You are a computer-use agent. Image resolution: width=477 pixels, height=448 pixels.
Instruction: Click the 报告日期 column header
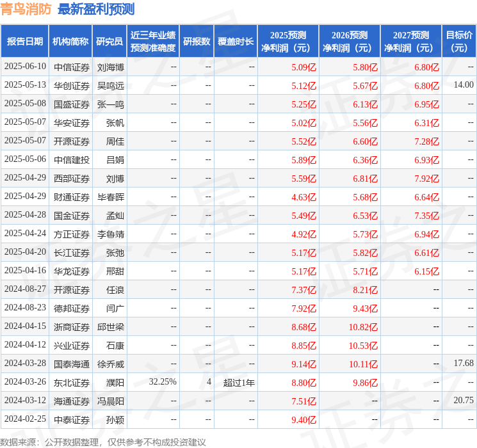24,42
